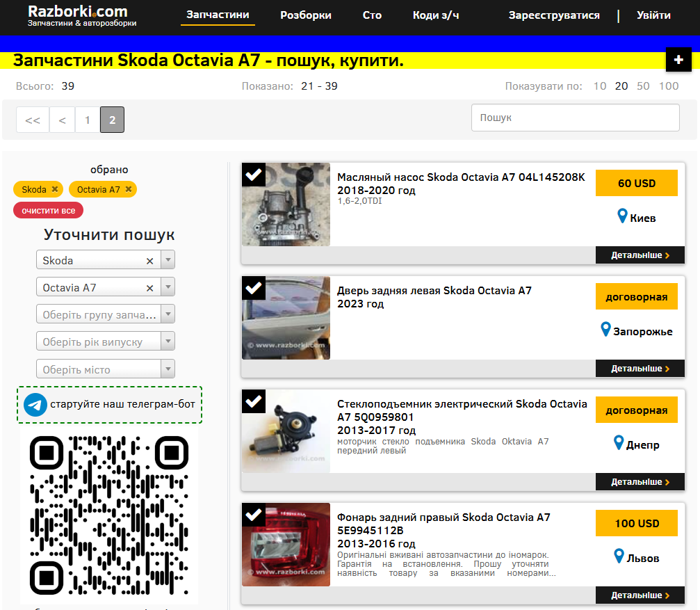The width and height of the screenshot is (700, 610).
Task: Open Детальніше for the rear left door listing
Action: tap(640, 369)
